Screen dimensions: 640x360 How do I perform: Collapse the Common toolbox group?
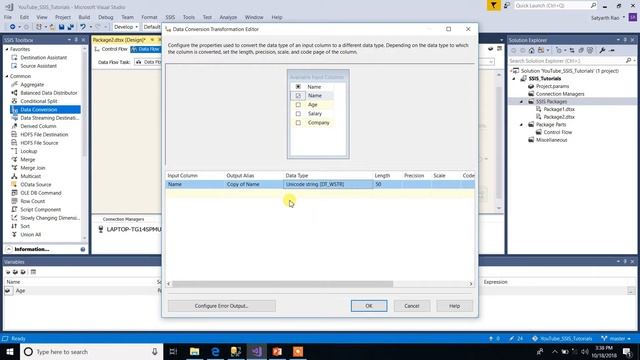point(7,76)
